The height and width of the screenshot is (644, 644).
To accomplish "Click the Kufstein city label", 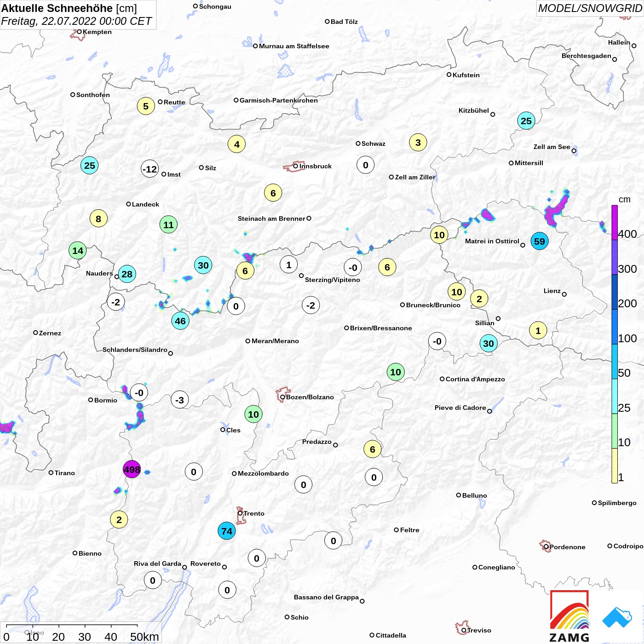I will point(466,75).
